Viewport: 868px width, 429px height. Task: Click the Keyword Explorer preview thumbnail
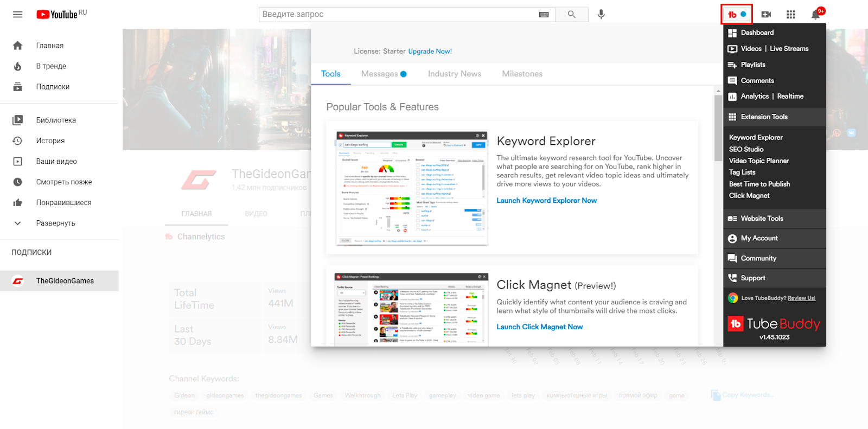[412, 188]
